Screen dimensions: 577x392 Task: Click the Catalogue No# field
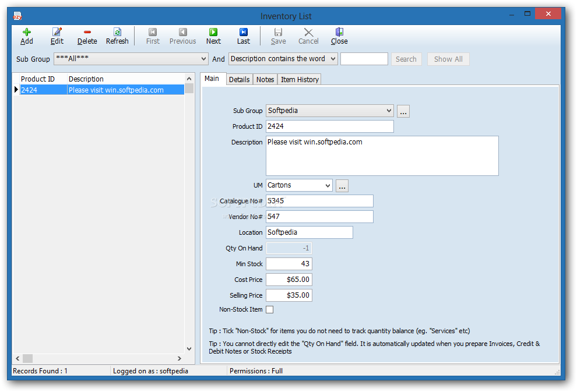(x=319, y=201)
